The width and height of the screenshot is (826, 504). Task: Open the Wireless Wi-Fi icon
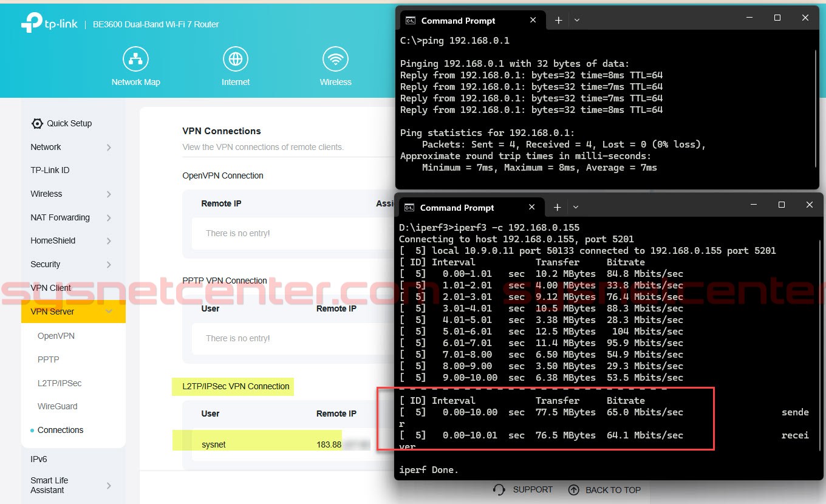(335, 59)
